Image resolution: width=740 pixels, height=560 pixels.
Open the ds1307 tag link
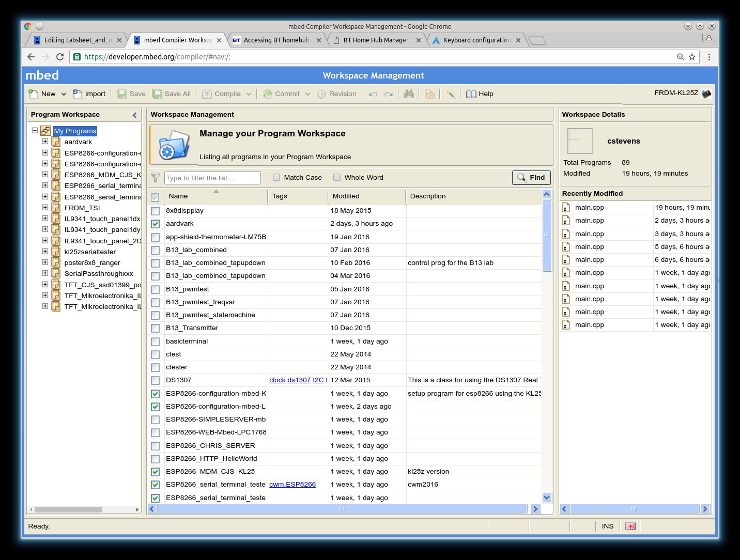tap(299, 380)
